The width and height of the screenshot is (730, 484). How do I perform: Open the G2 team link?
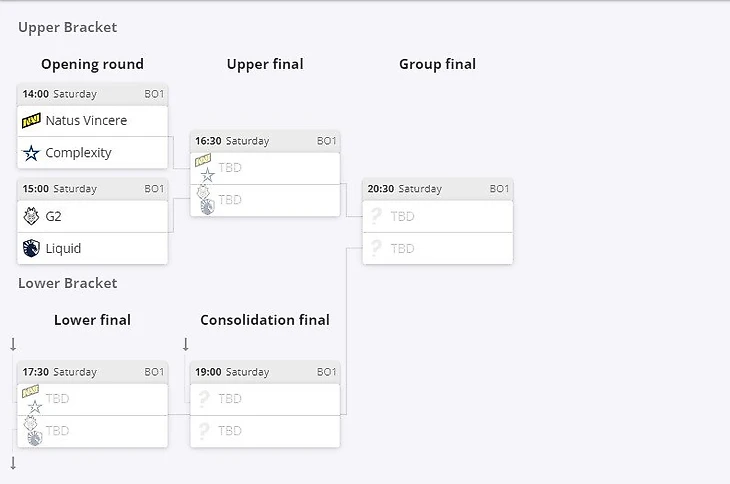tap(54, 216)
